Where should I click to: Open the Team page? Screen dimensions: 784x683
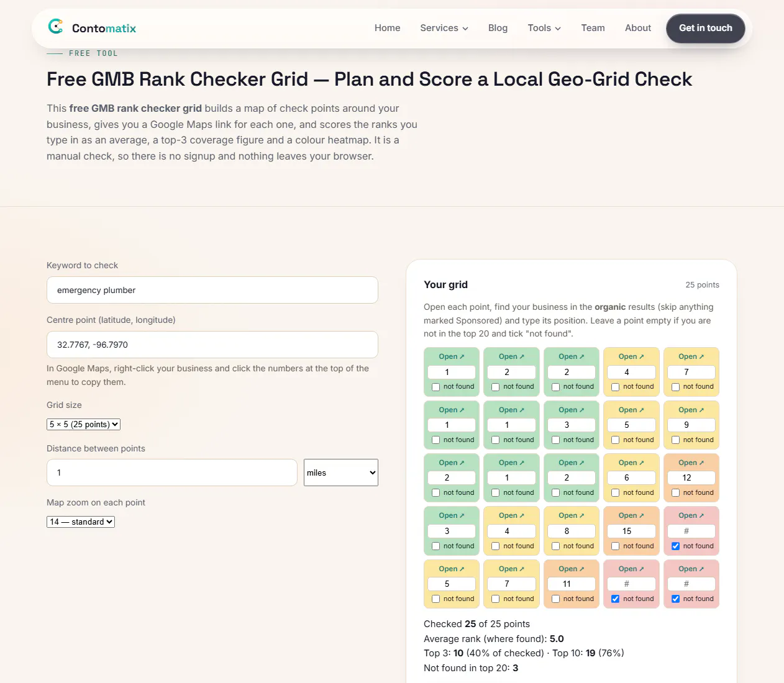(593, 28)
